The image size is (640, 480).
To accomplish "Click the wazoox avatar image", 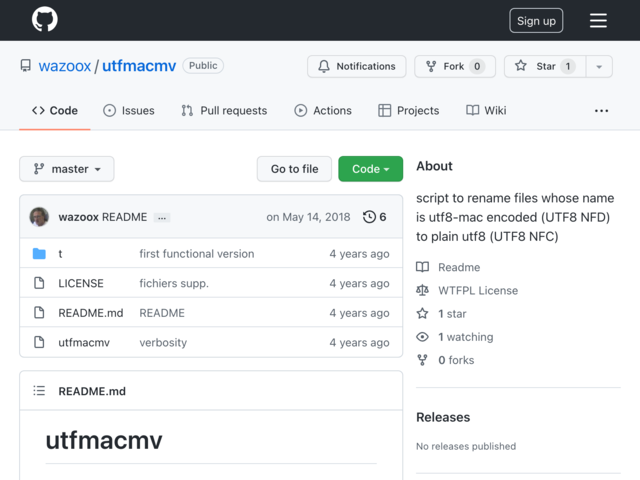I will 39,217.
